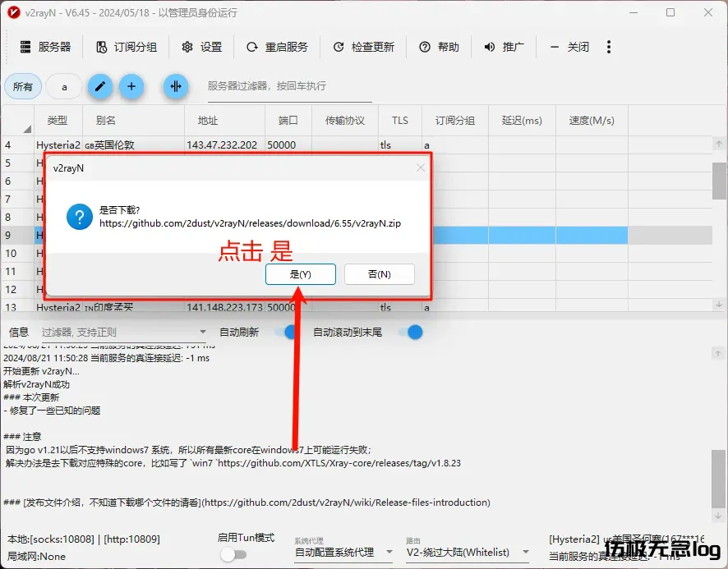Click the 局域网:None status text
The height and width of the screenshot is (569, 728).
pos(36,557)
